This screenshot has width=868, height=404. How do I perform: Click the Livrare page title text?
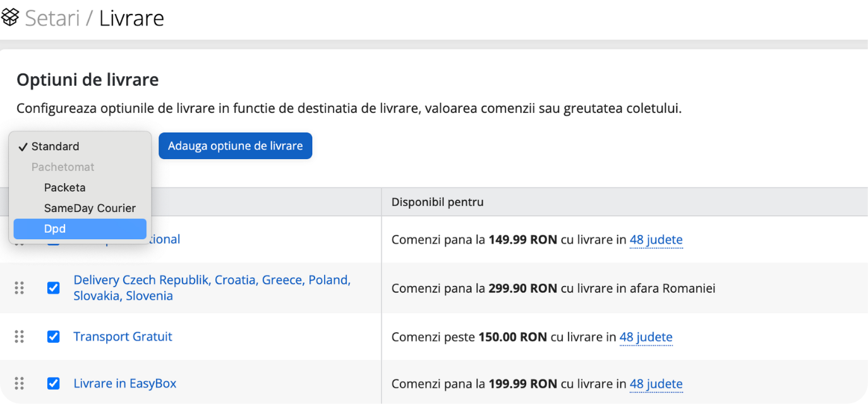click(x=131, y=18)
